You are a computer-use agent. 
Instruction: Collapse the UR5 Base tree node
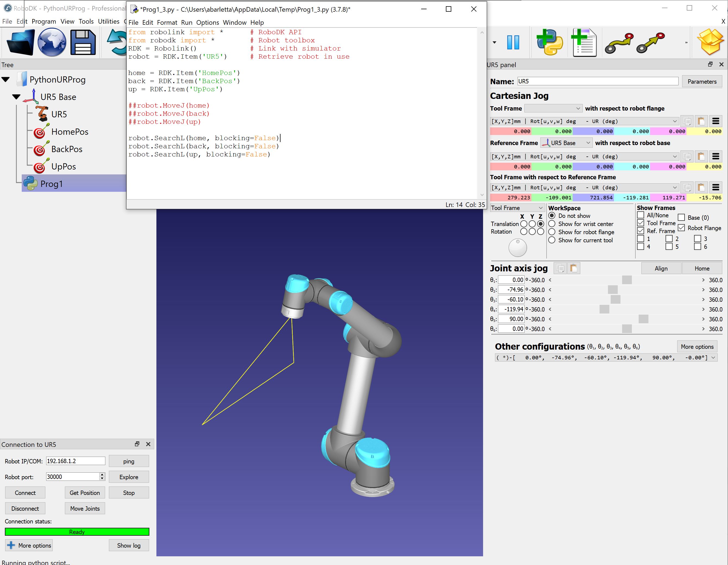pyautogui.click(x=16, y=97)
